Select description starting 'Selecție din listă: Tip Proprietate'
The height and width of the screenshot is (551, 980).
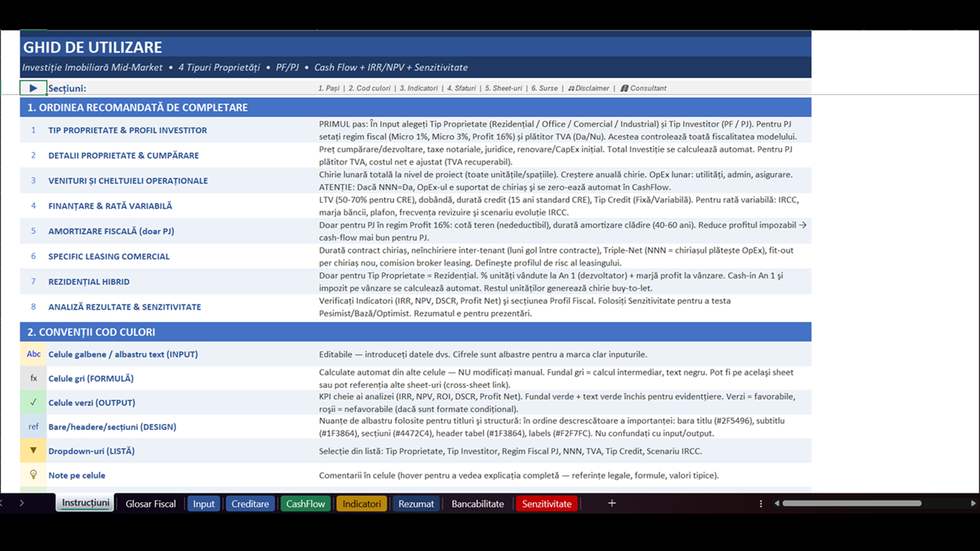(564, 451)
